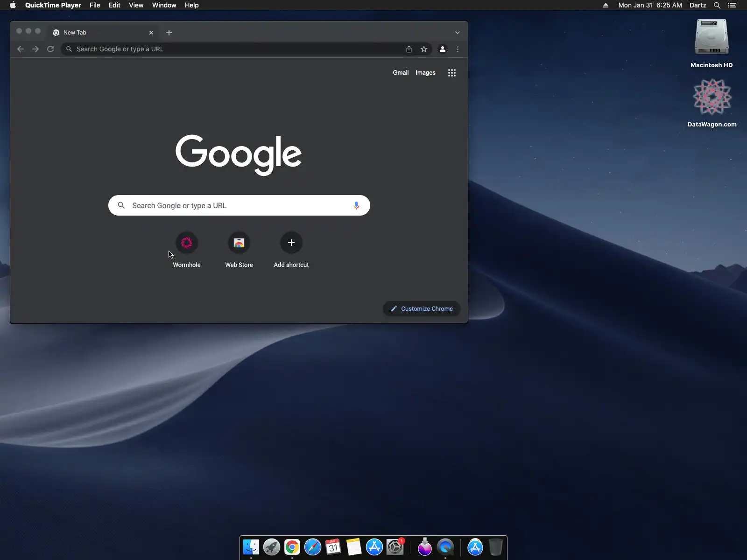The height and width of the screenshot is (560, 747).
Task: Open the macOS installer icon in the Dock
Action: click(x=425, y=547)
